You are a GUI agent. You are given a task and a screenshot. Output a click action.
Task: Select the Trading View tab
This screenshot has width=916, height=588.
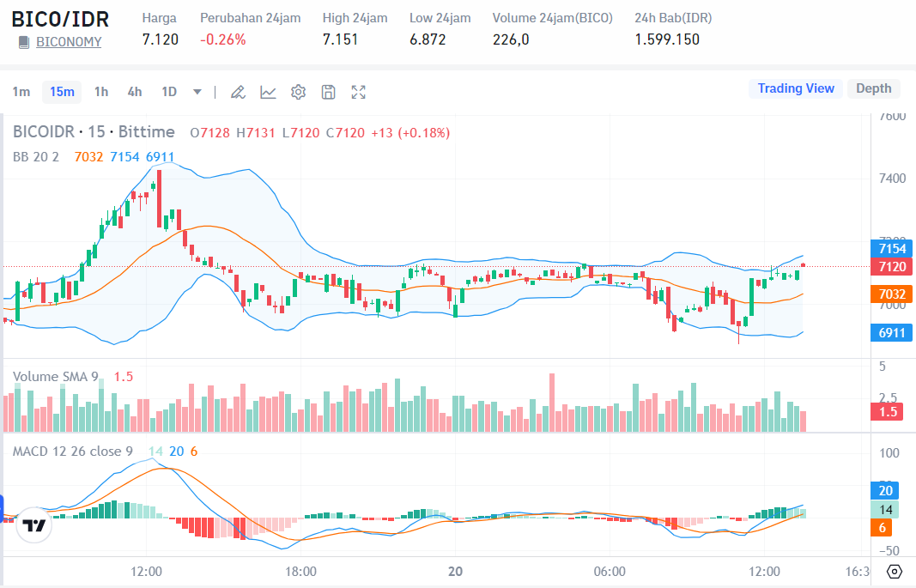tap(795, 88)
